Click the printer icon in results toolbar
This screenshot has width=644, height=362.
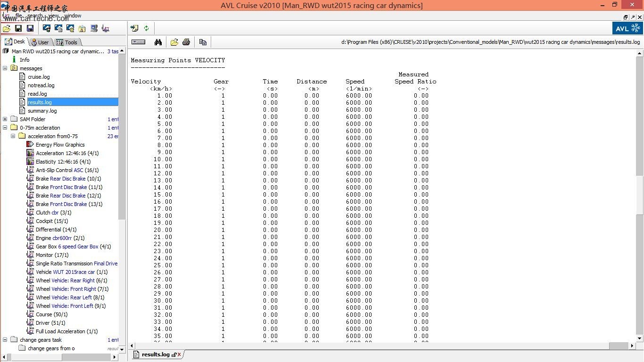[186, 42]
